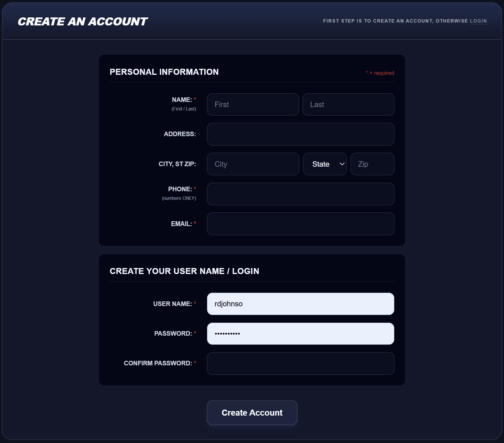504x443 pixels.
Task: Click the CREATE AN ACCOUNT heading
Action: pyautogui.click(x=82, y=21)
